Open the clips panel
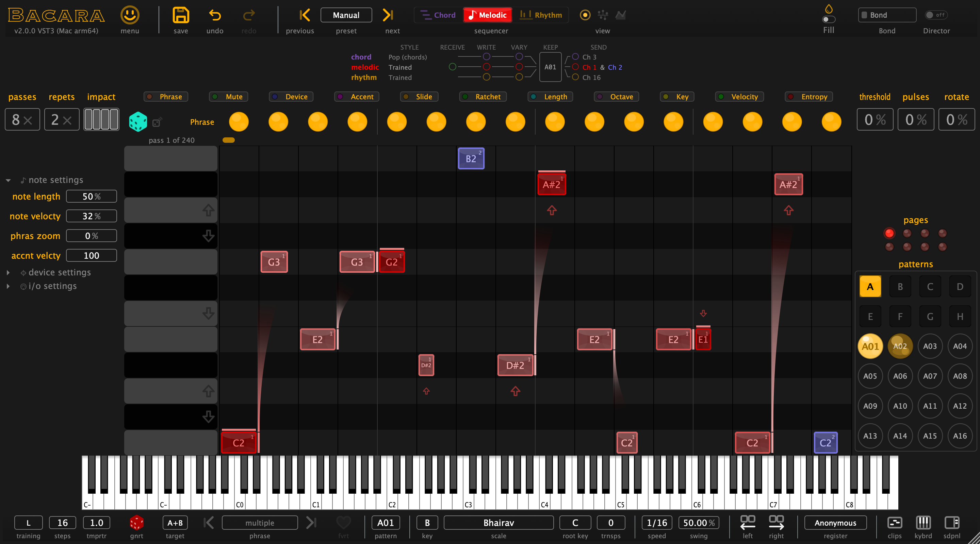980x544 pixels. tap(894, 522)
